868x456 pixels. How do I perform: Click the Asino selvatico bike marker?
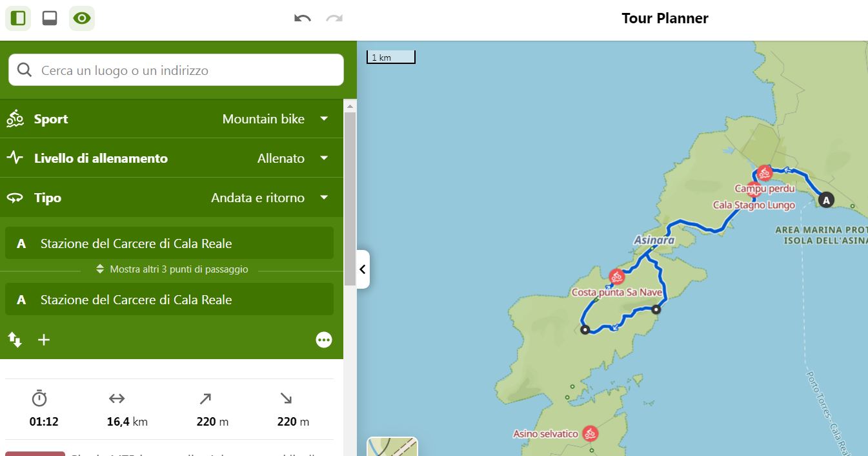coord(589,433)
